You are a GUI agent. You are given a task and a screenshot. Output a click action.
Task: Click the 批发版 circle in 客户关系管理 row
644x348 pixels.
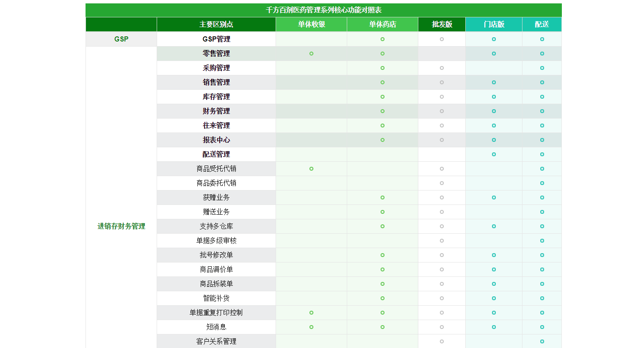pyautogui.click(x=442, y=341)
